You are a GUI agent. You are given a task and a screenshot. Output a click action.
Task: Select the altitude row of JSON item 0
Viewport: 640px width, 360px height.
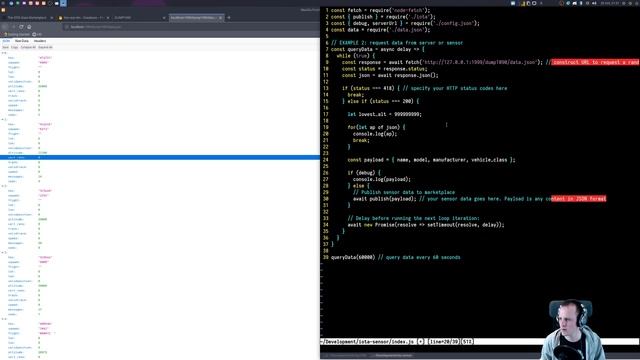(160, 86)
